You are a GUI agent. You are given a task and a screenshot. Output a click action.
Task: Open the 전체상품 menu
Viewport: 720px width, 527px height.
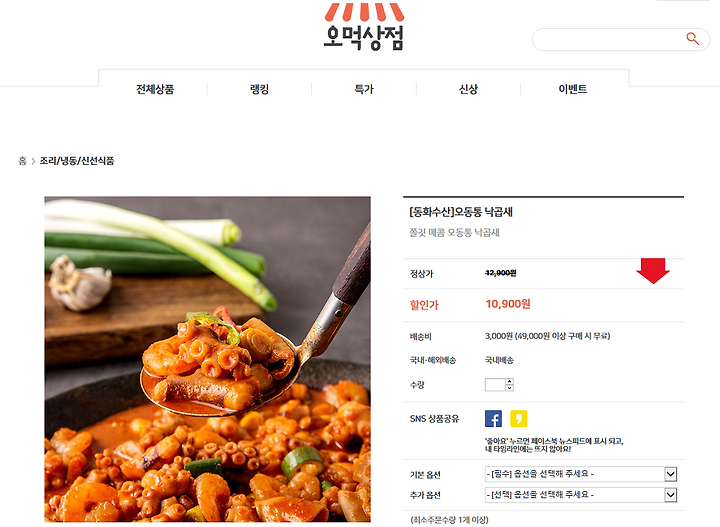(x=155, y=89)
